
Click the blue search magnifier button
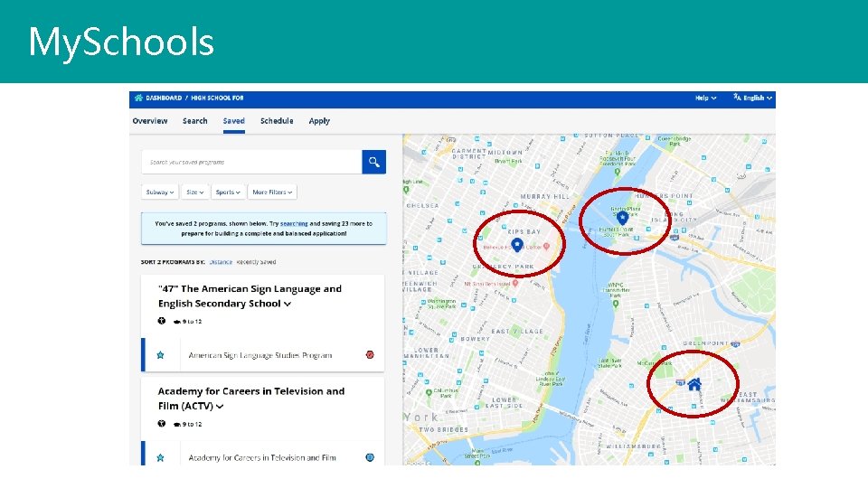point(373,162)
